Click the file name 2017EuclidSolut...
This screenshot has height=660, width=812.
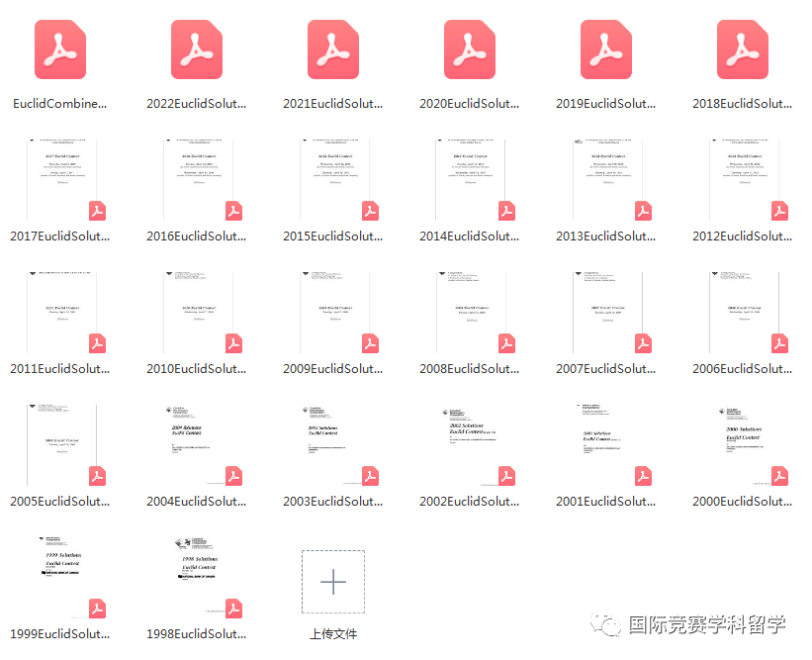pyautogui.click(x=60, y=236)
